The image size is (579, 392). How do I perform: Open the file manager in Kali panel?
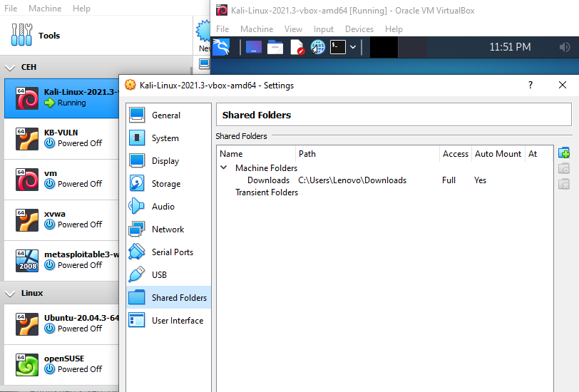pos(275,47)
